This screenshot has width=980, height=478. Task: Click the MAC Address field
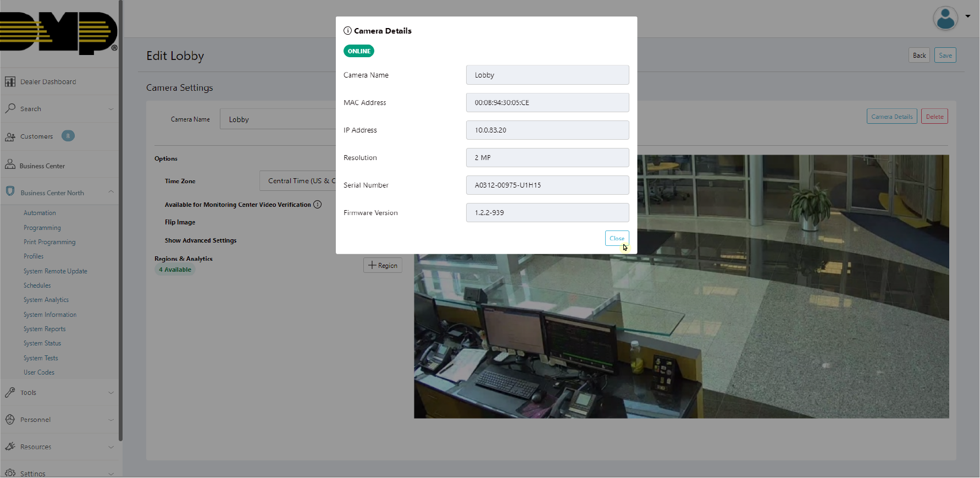click(547, 103)
